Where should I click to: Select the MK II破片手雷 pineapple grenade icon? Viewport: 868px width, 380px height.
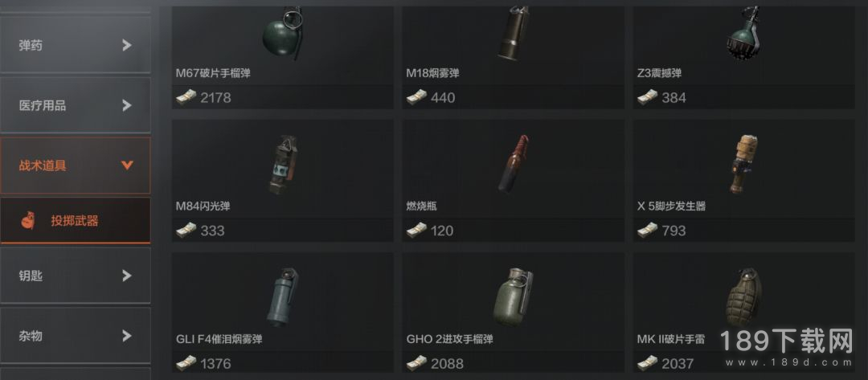coord(744,297)
